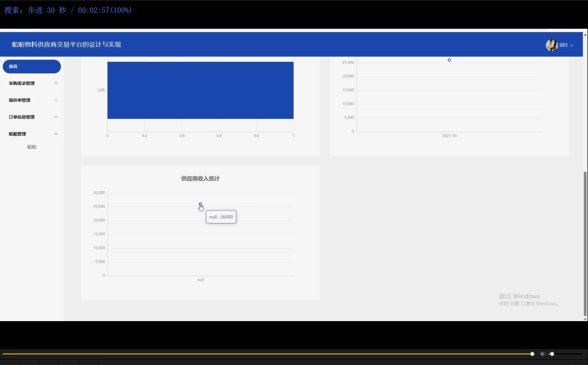Adjust the player volume slider knob
The image size is (588, 365).
pos(552,354)
